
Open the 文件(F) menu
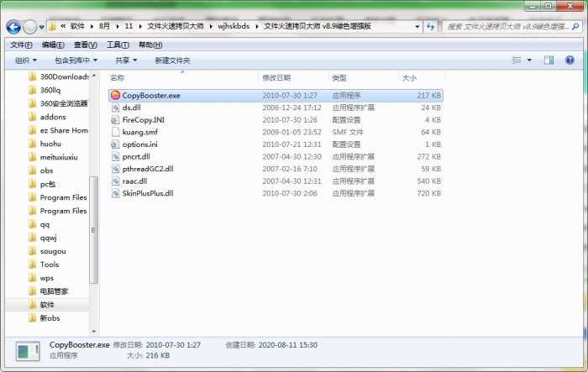point(21,45)
